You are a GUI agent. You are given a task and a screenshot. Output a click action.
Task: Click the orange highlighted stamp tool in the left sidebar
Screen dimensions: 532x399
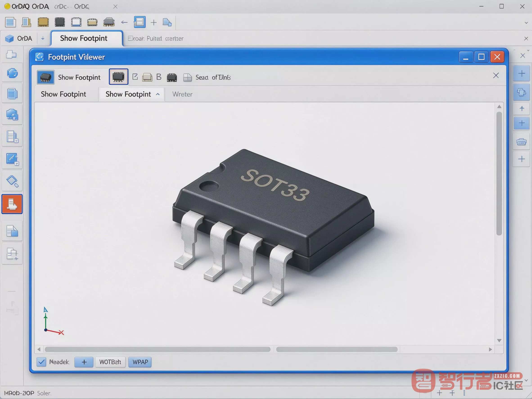(x=12, y=204)
